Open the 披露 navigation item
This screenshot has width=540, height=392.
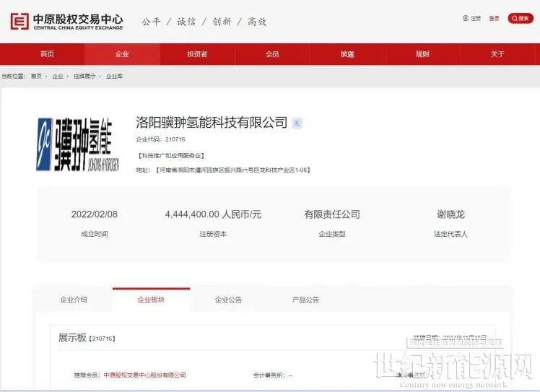click(x=347, y=54)
